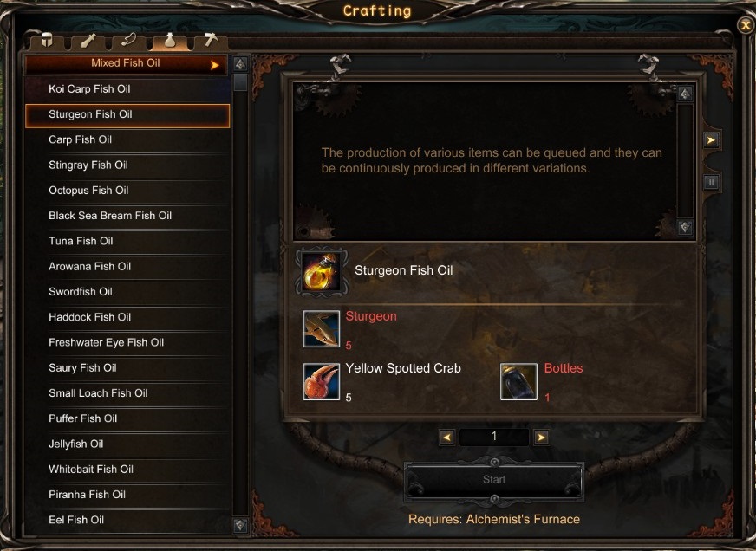Select the hammer tools crafting tab
Viewport: 756px width, 551px height.
(211, 41)
